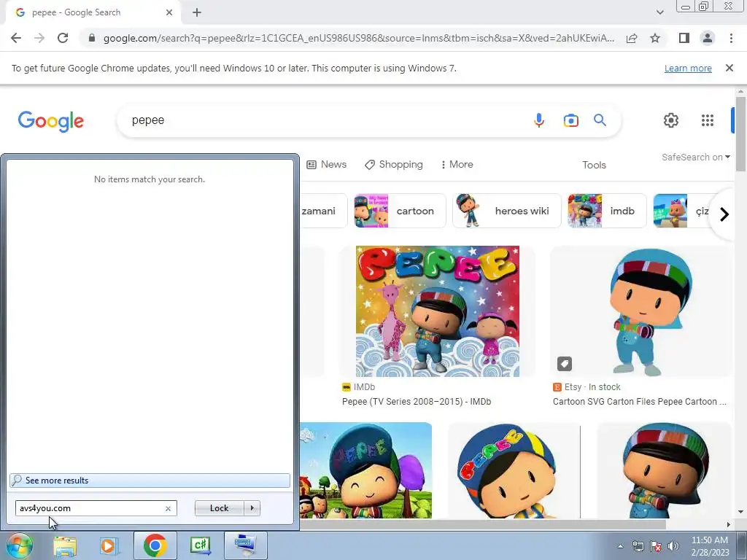
Task: Dismiss the Chrome update notification bar
Action: coord(729,68)
